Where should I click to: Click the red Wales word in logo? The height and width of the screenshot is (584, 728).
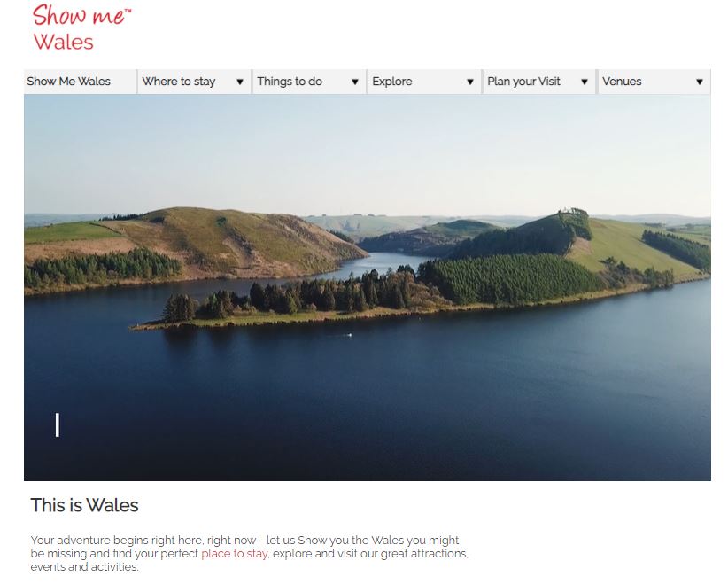tap(64, 43)
